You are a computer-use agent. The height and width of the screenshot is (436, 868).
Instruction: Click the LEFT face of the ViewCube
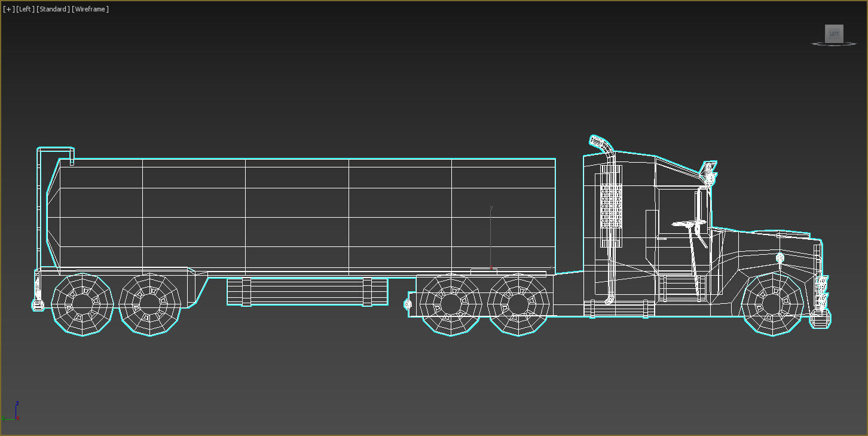point(834,33)
